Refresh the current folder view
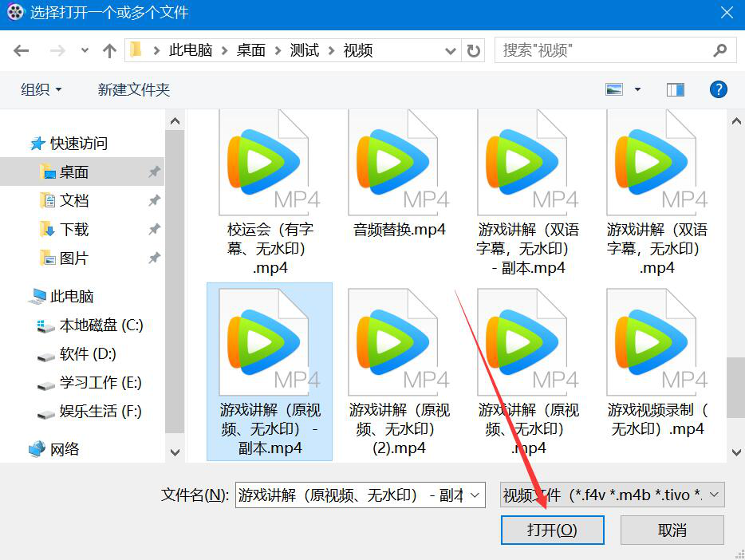Image resolution: width=745 pixels, height=560 pixels. coord(473,50)
